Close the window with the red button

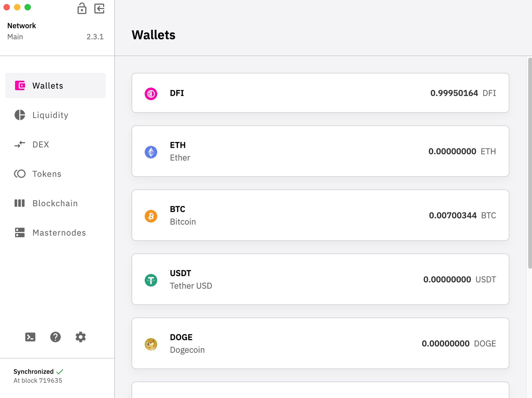[7, 7]
